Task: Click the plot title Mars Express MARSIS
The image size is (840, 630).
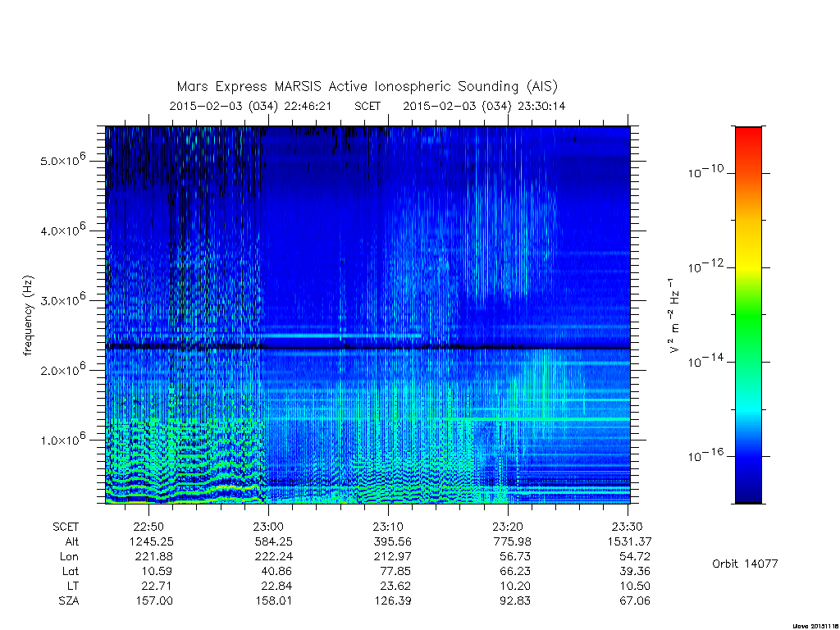Action: (367, 87)
